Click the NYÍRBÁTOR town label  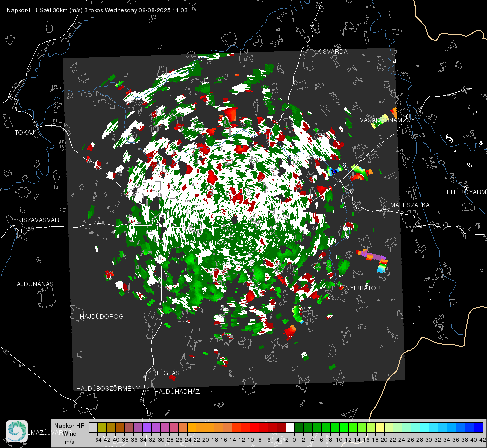tap(363, 288)
